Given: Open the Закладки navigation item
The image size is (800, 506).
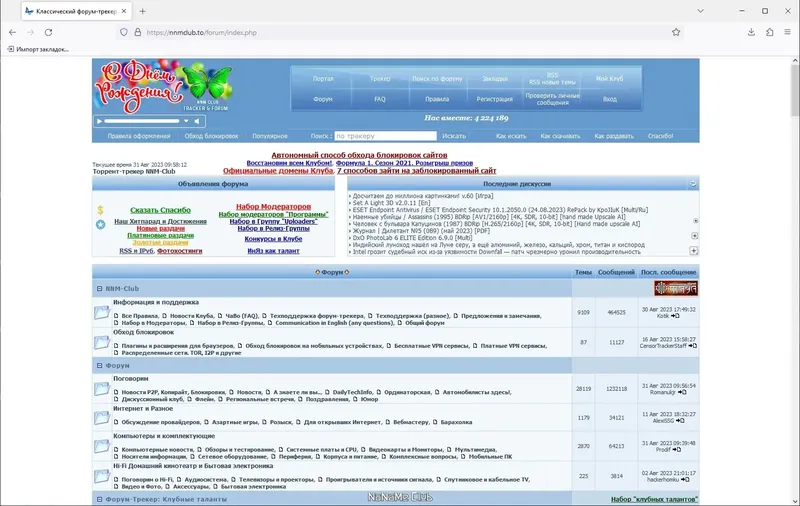Looking at the screenshot, I should 495,79.
